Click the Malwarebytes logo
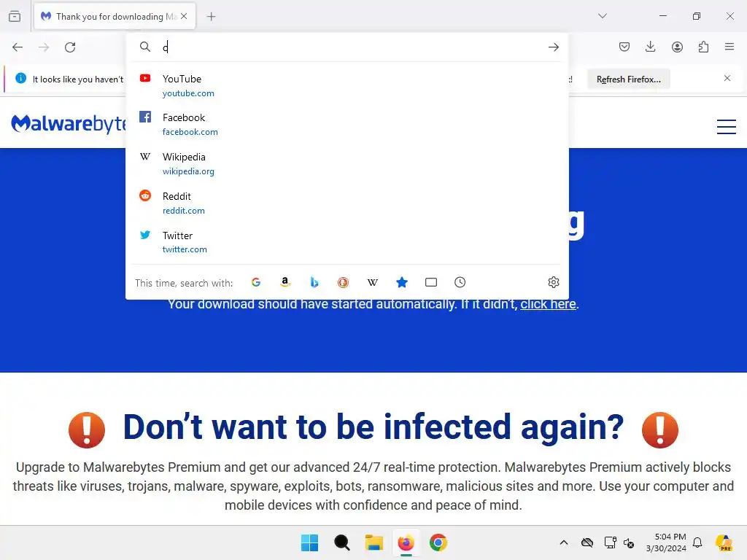Viewport: 747px width, 560px height. [x=68, y=124]
